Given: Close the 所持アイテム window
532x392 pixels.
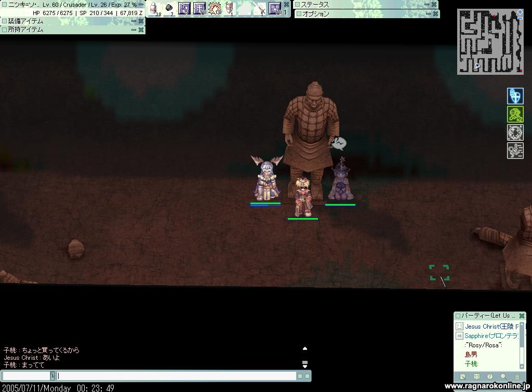Looking at the screenshot, I should click(141, 30).
